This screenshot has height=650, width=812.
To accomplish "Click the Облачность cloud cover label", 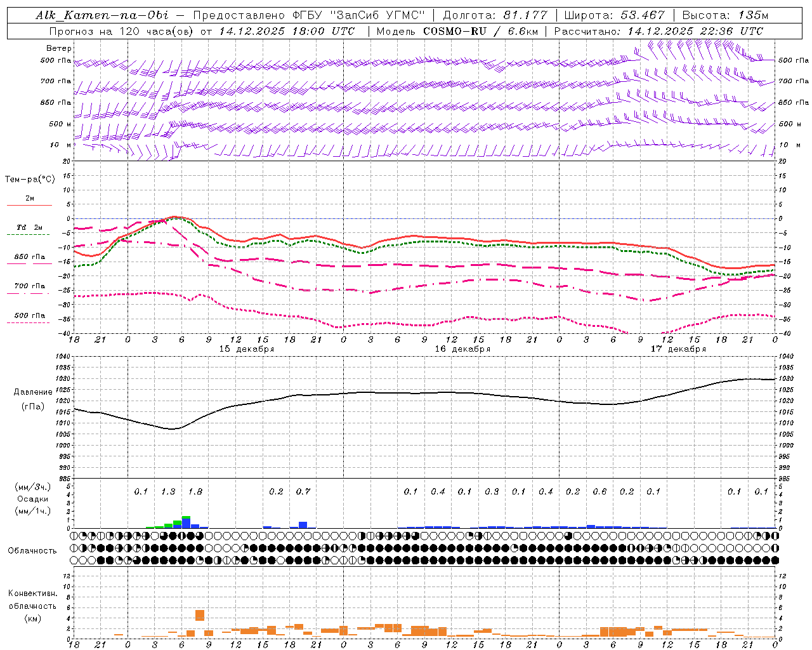I will (x=32, y=551).
